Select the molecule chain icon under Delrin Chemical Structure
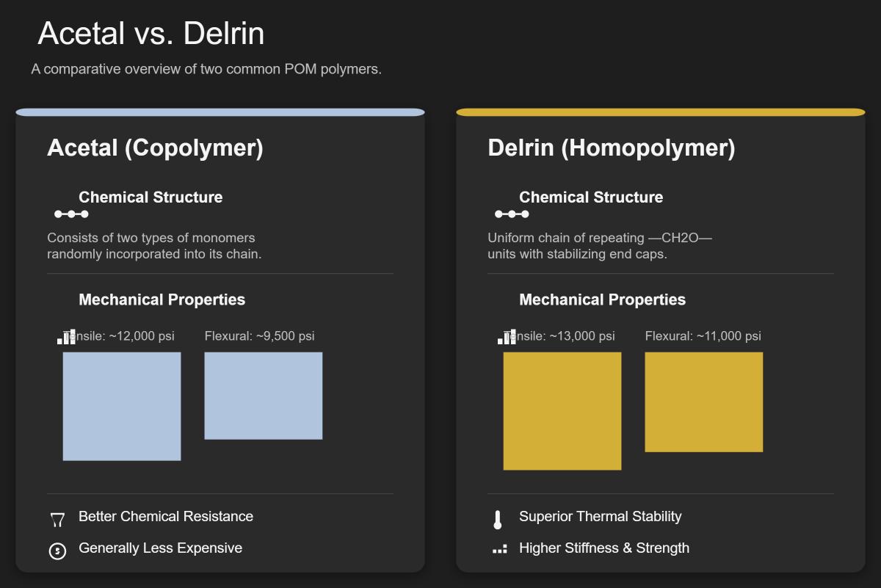The height and width of the screenshot is (588, 881). tap(512, 214)
